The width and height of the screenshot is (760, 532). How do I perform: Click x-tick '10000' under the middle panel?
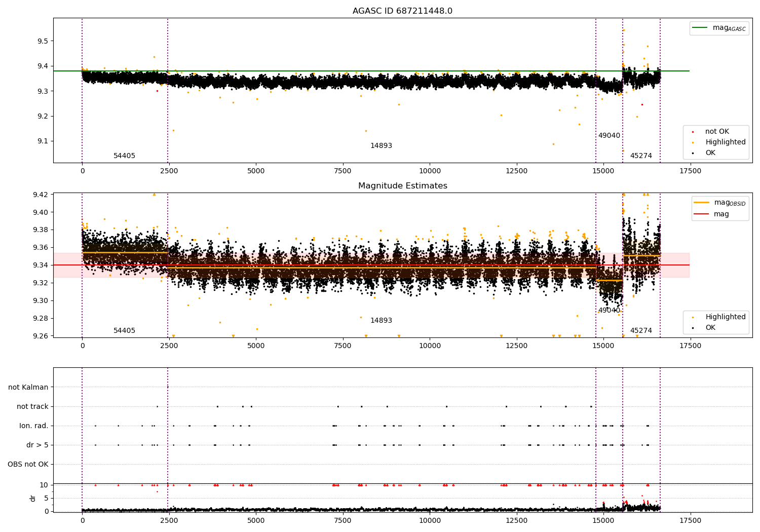tap(430, 346)
